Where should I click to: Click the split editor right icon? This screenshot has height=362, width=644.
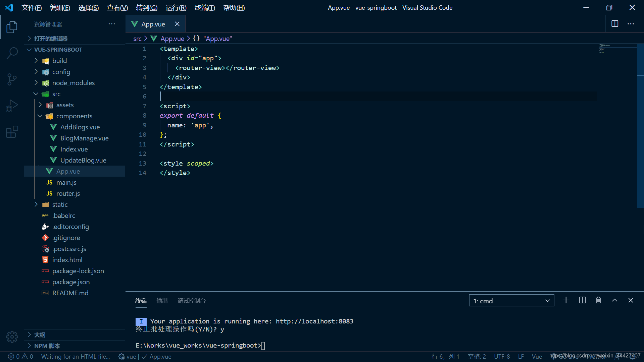coord(615,24)
